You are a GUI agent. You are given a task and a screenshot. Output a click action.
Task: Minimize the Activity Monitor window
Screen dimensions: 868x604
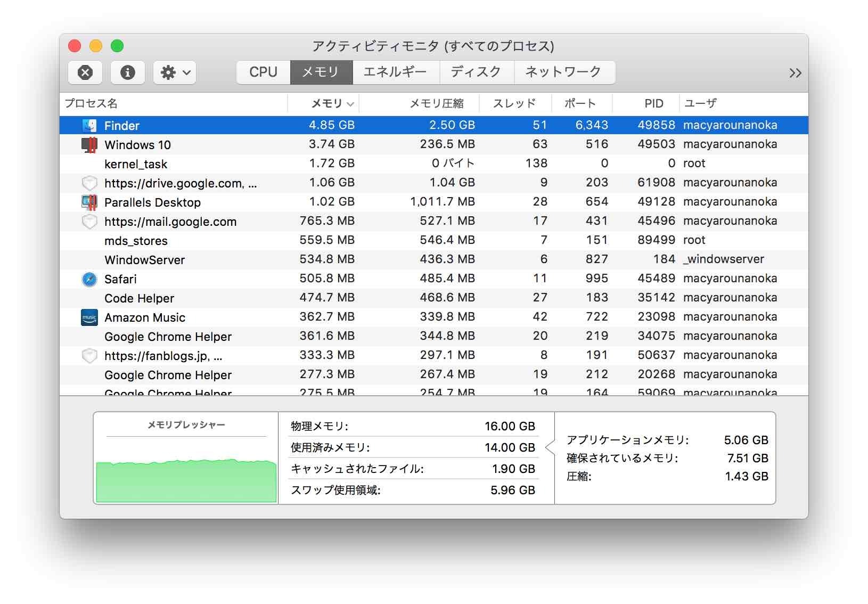96,46
